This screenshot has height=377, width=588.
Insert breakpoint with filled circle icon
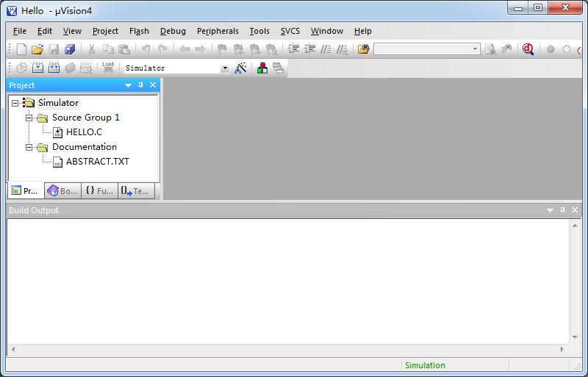550,49
